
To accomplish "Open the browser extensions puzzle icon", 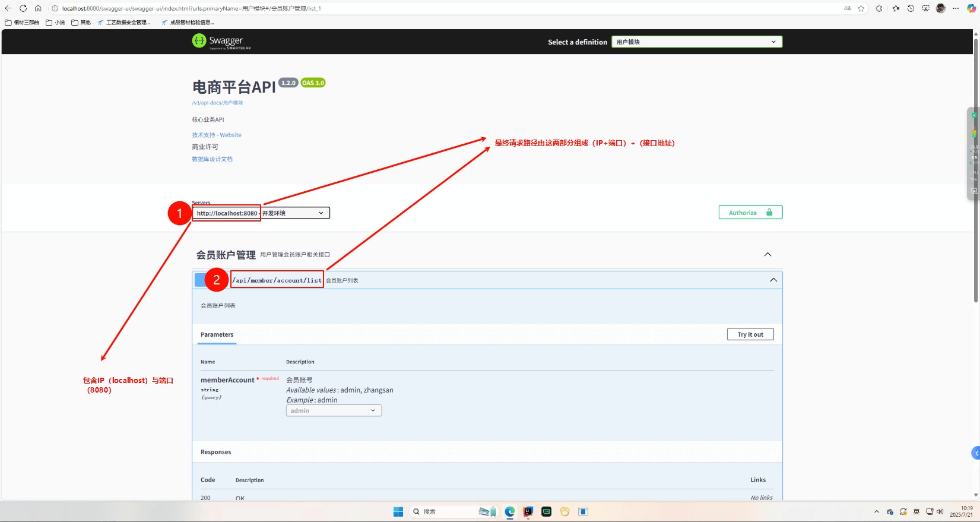I will [x=879, y=8].
